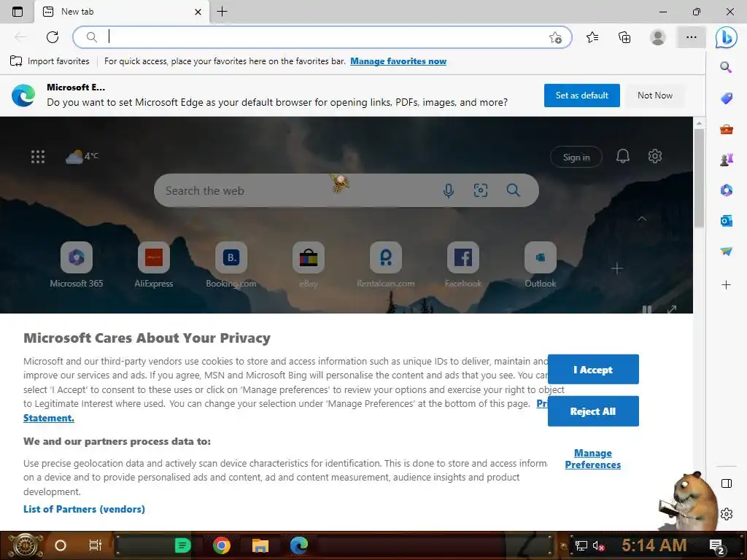Open sidebar Drop paper plane icon
This screenshot has width=747, height=560.
tap(726, 251)
